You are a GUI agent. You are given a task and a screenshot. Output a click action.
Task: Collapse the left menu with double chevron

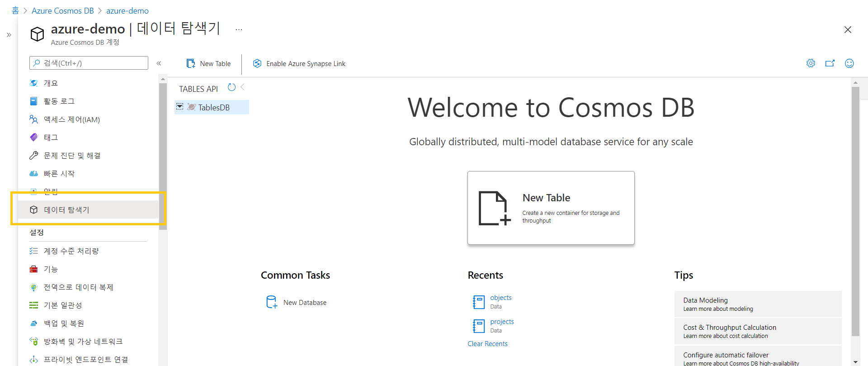coord(159,63)
